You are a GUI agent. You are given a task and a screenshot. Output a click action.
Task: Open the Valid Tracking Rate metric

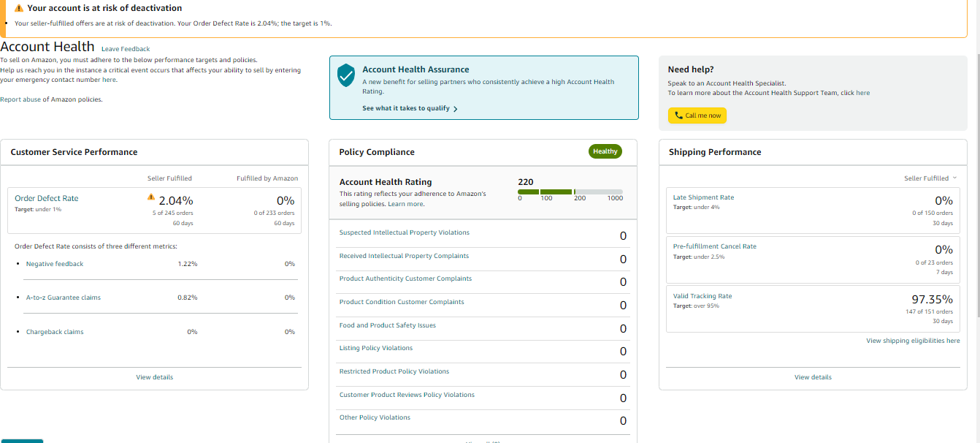pos(703,296)
